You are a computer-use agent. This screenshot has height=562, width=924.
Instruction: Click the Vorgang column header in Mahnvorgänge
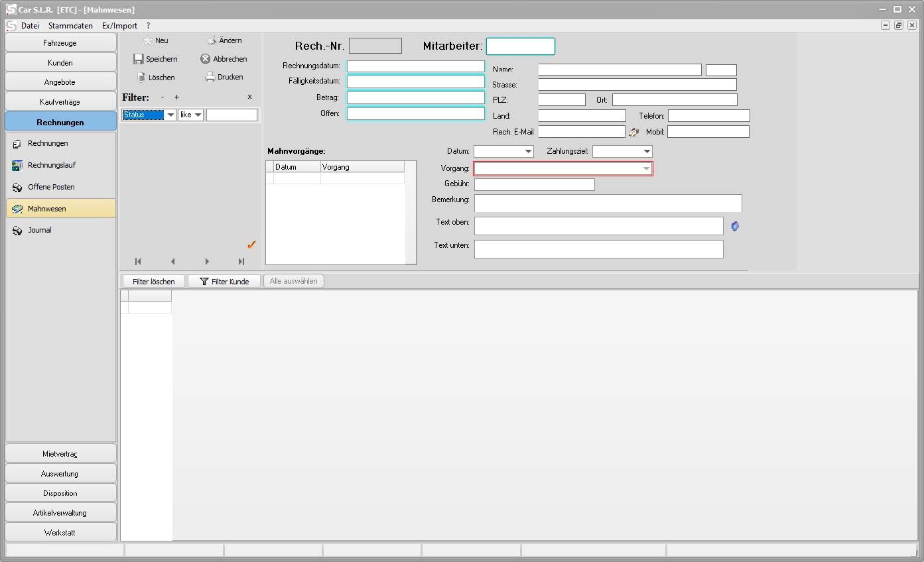362,167
